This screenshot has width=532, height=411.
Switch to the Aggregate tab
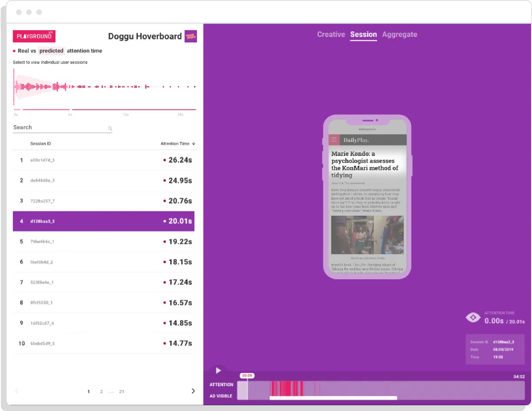click(x=399, y=35)
